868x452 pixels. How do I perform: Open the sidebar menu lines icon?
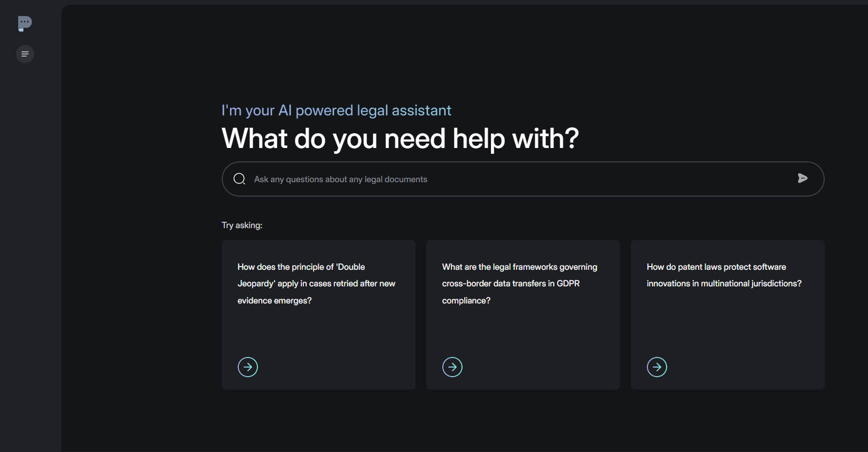[25, 54]
